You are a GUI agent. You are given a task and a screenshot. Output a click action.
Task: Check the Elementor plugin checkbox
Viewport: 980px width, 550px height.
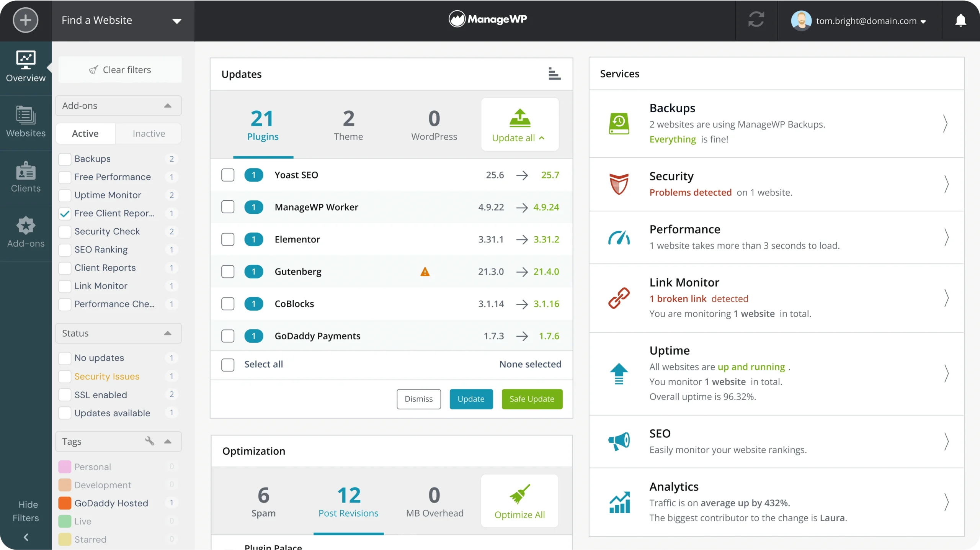(228, 239)
